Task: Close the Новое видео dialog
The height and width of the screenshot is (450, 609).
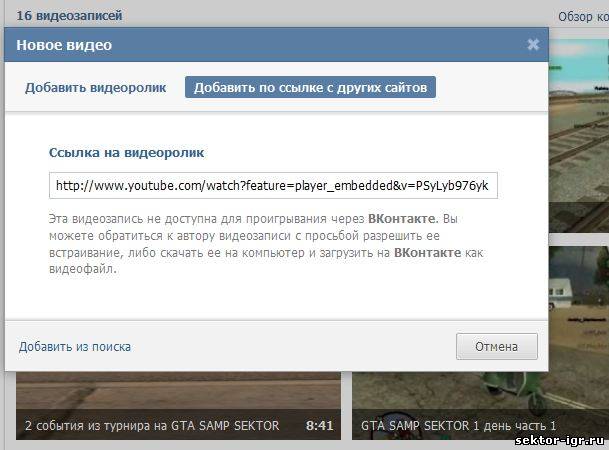Action: coord(533,45)
